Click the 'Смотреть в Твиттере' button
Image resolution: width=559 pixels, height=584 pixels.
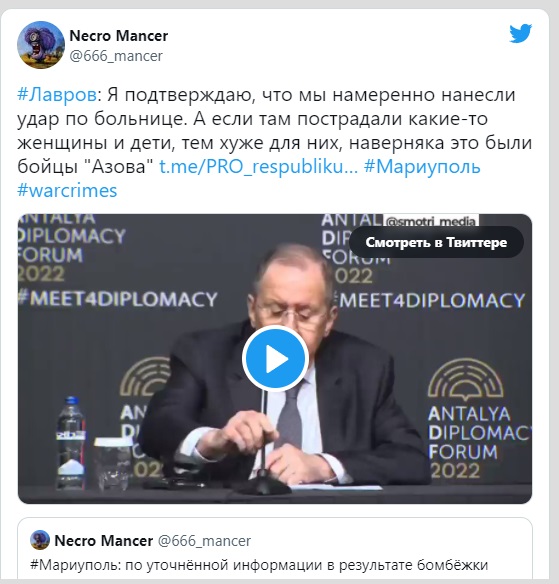point(436,242)
